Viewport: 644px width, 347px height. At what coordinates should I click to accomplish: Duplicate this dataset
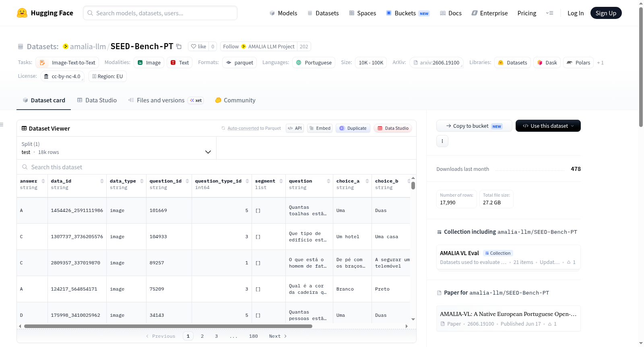[x=353, y=128]
